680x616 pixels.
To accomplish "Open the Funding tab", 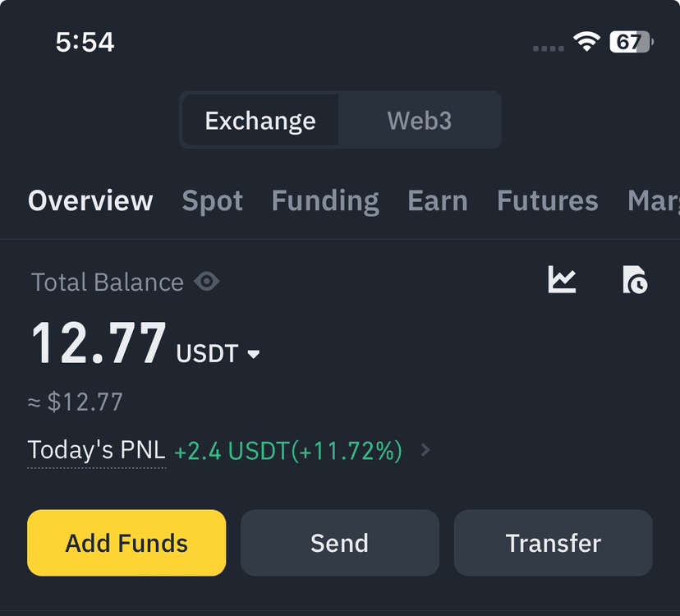I will [x=325, y=201].
